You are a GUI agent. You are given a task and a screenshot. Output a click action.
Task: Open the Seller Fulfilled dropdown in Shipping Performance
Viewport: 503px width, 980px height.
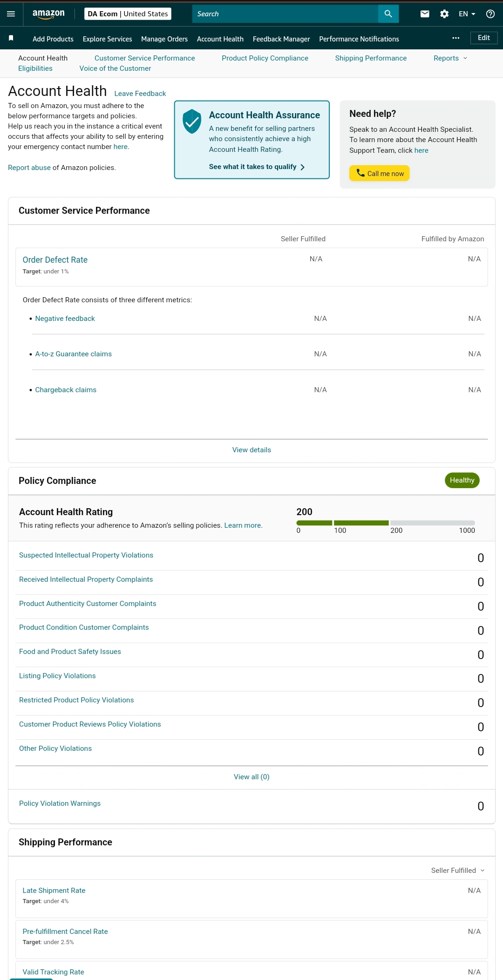(458, 871)
